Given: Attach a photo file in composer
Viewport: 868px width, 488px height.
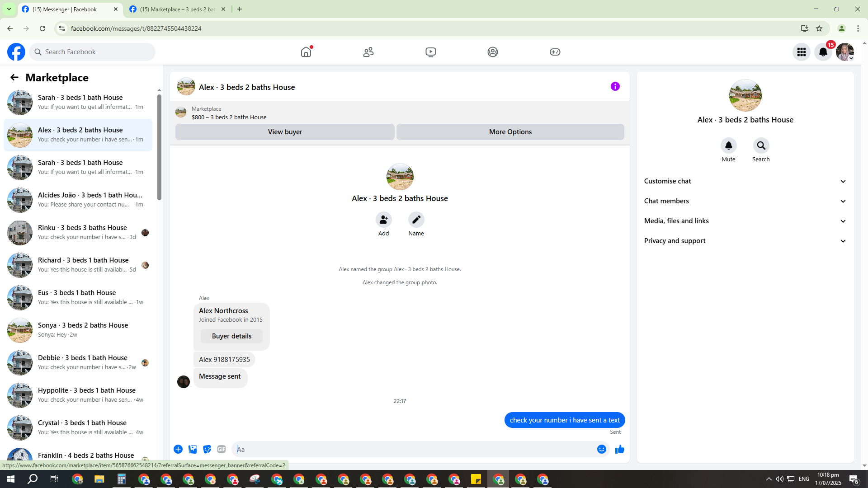Looking at the screenshot, I should point(193,449).
